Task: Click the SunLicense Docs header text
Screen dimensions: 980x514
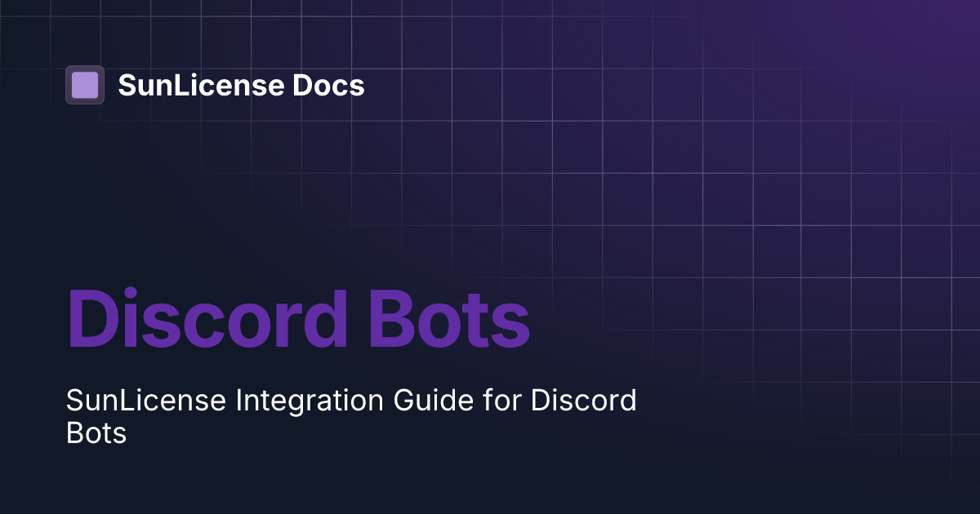Action: coord(243,85)
